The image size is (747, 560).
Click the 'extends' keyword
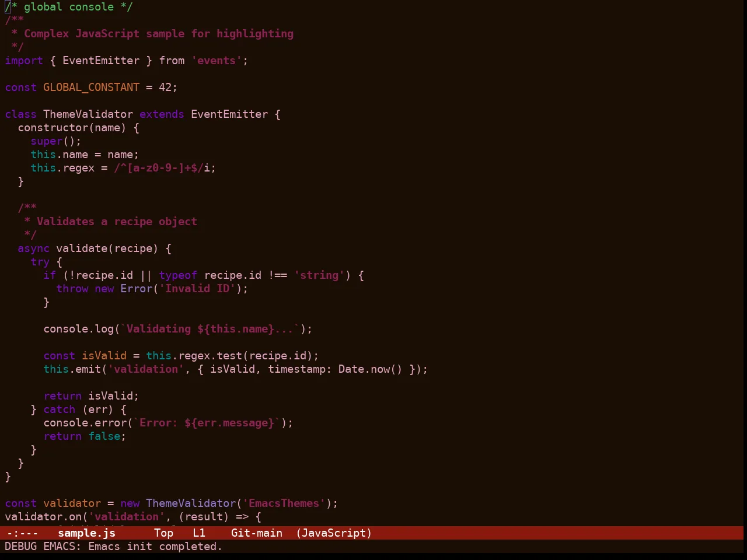pos(162,114)
